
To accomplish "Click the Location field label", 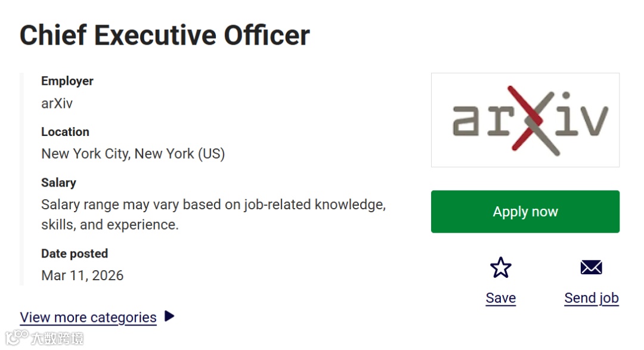I will coord(65,132).
